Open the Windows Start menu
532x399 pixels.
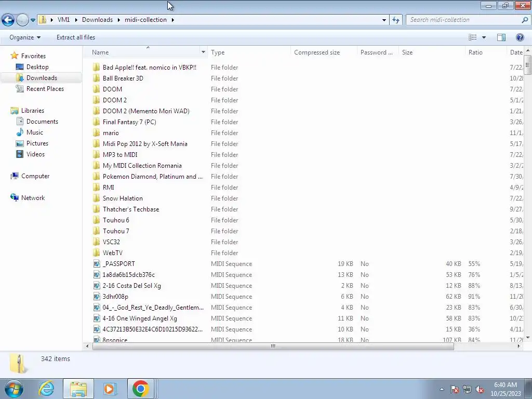tap(14, 389)
